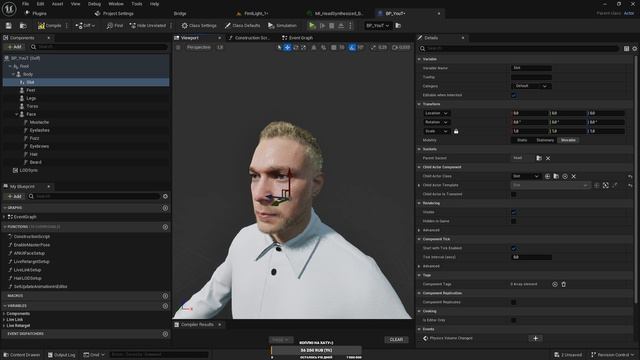
Task: Add new event dispatcher with plus icon
Action: point(165,334)
